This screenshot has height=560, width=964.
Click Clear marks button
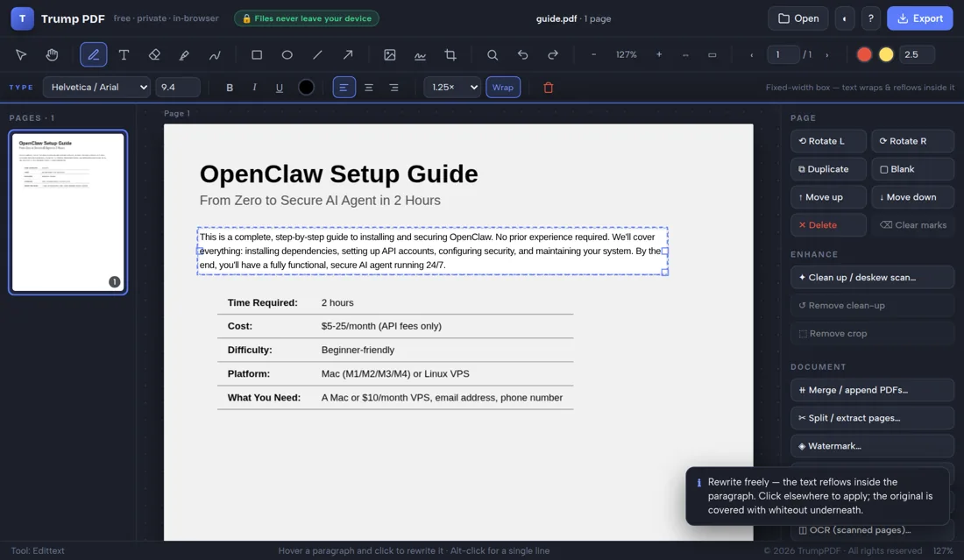click(x=912, y=225)
